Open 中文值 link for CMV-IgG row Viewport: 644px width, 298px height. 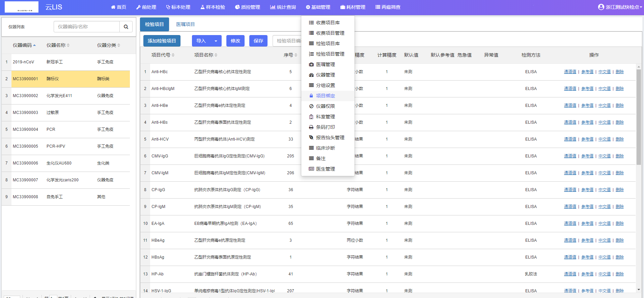coord(605,156)
